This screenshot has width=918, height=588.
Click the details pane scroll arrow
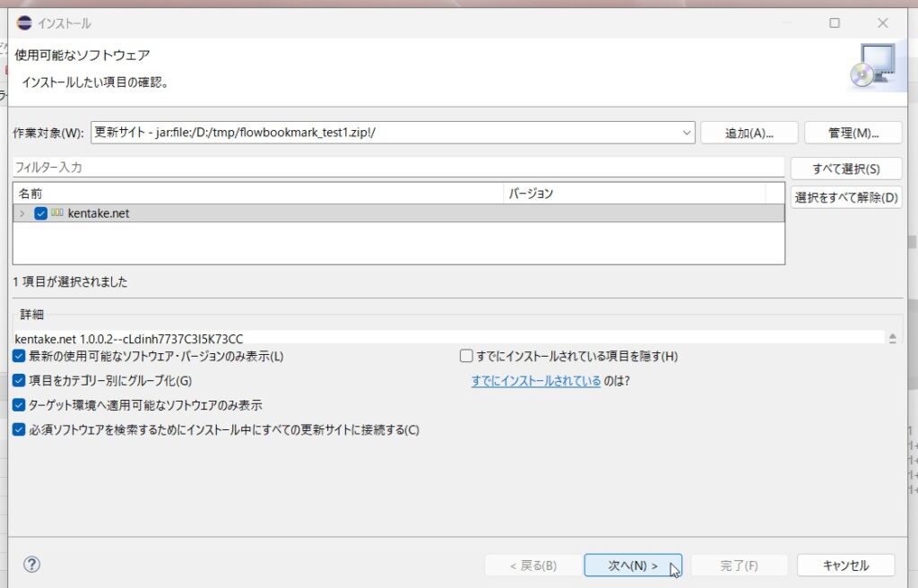(892, 338)
